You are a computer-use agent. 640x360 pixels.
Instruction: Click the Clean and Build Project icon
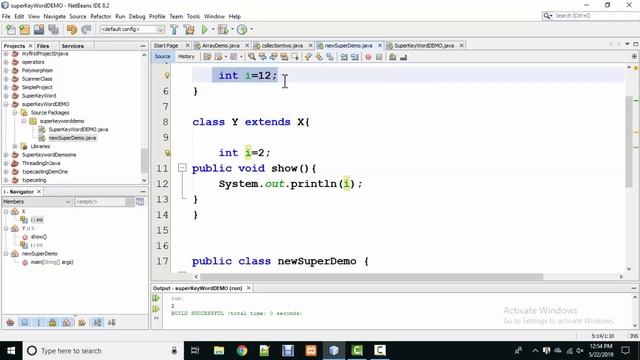click(x=189, y=29)
